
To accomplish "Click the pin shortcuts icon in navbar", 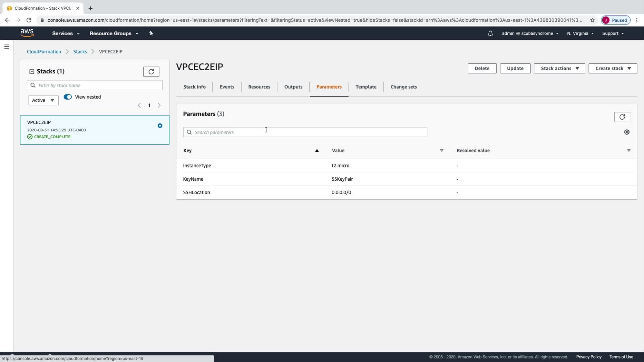I will (151, 33).
